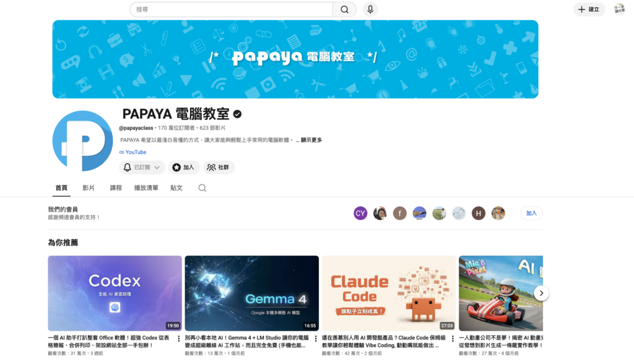Focus the 搜尋 search input field

coord(232,9)
